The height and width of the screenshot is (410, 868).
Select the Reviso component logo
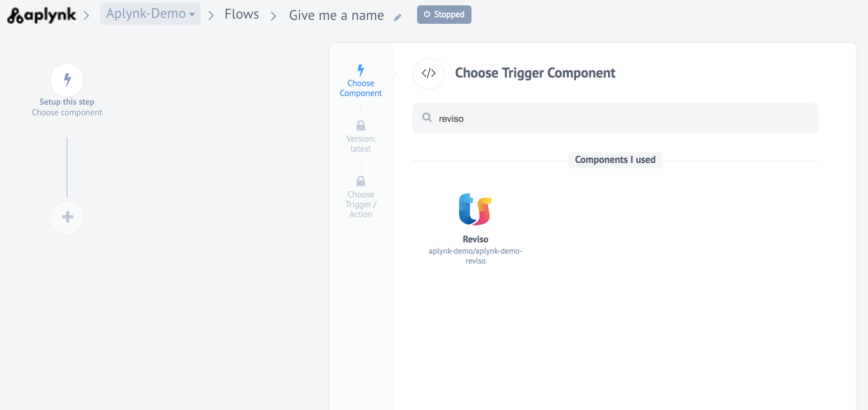point(475,209)
